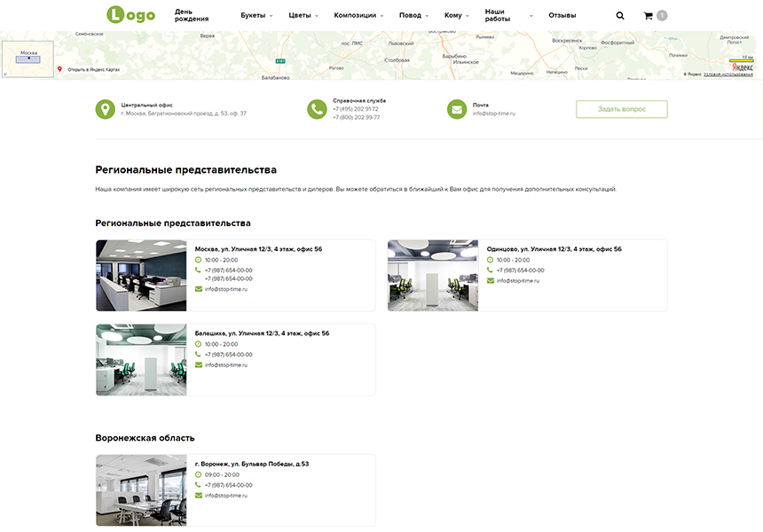The image size is (763, 532).
Task: Click the search magnifier icon in header
Action: 619,15
